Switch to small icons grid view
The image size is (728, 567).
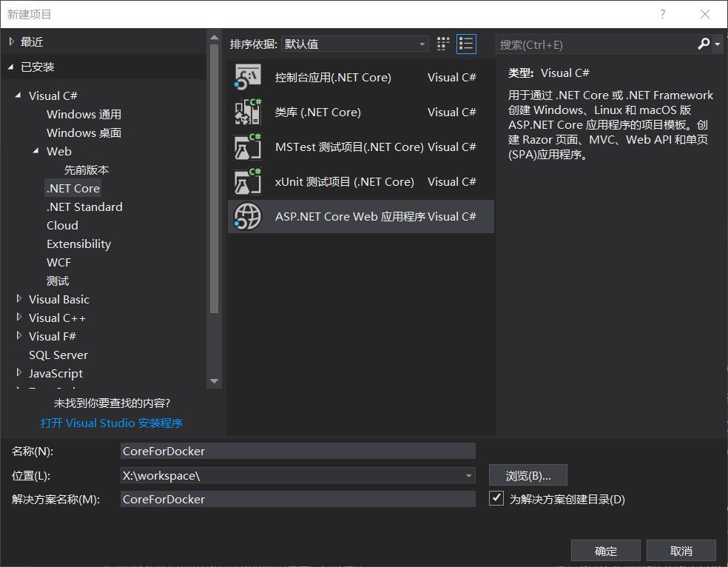click(x=443, y=44)
